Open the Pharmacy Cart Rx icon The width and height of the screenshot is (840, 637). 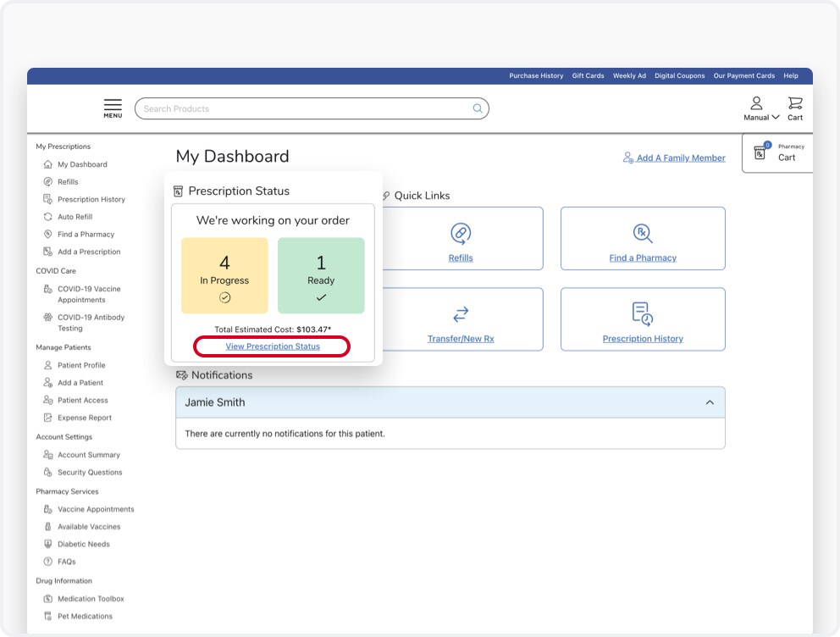pyautogui.click(x=760, y=152)
